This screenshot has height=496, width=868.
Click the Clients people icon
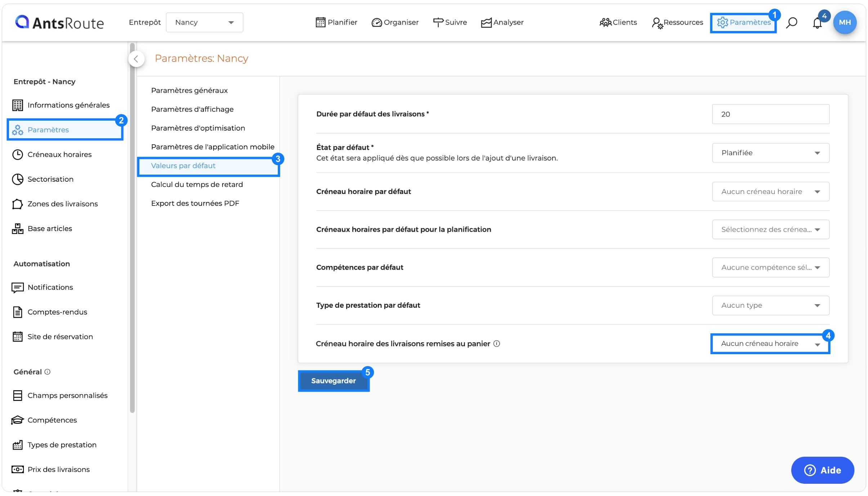point(605,22)
